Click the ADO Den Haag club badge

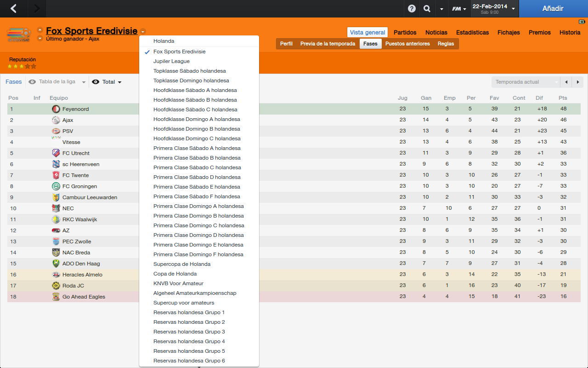[x=56, y=264]
